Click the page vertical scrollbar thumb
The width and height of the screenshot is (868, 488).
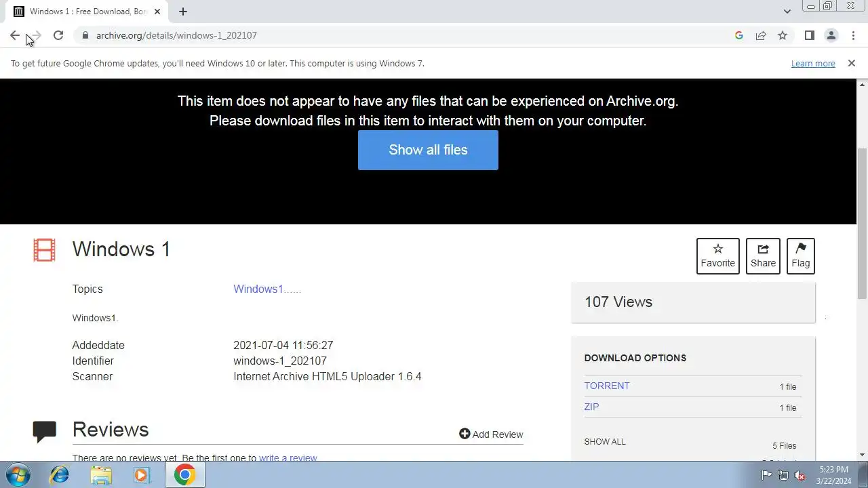coord(862,224)
